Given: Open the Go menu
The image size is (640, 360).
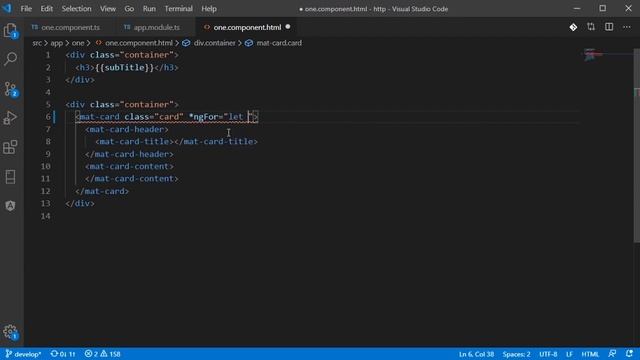Looking at the screenshot, I should (x=129, y=9).
